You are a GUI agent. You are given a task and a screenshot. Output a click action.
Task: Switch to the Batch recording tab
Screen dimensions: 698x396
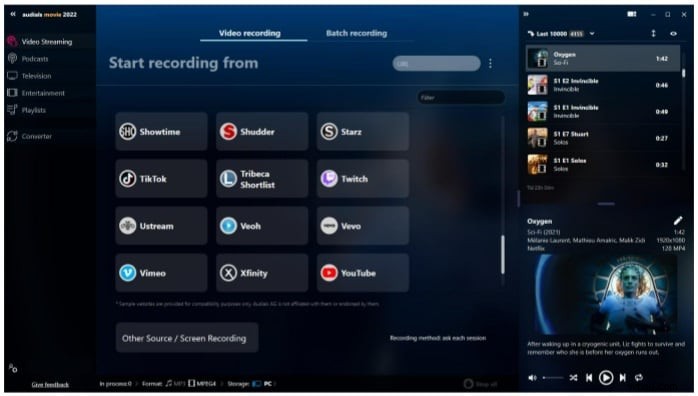(x=357, y=33)
